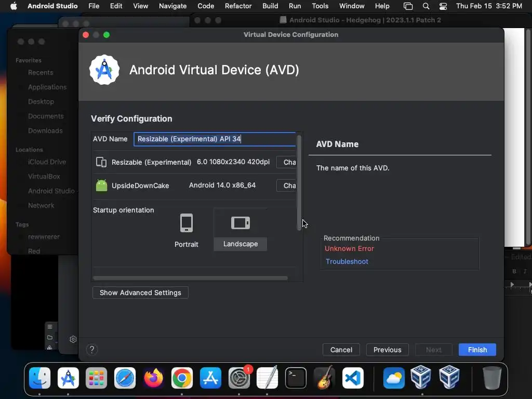
Task: Open the View menu
Action: (140, 6)
